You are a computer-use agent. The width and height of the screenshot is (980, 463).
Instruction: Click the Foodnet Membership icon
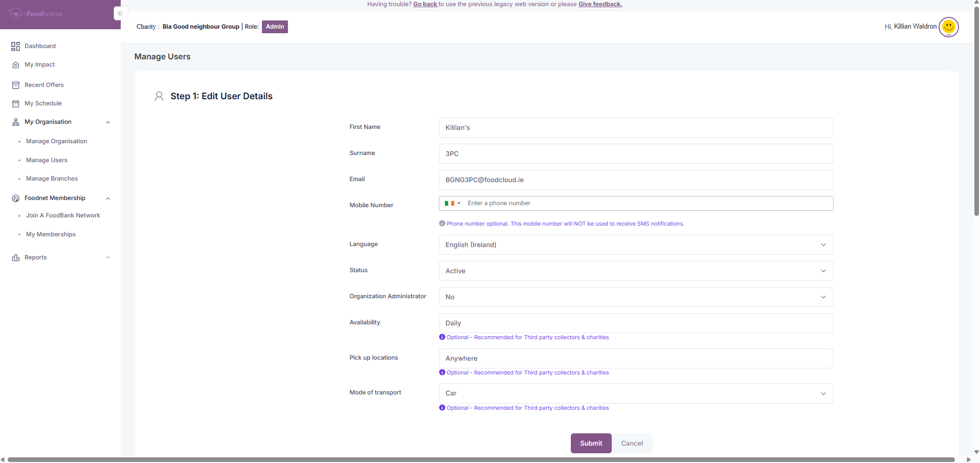point(15,199)
